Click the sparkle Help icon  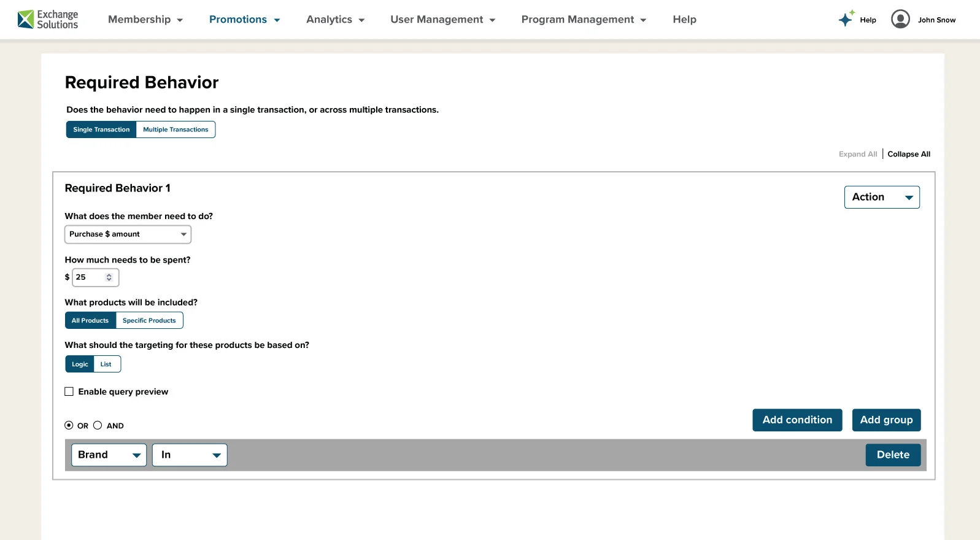click(846, 19)
